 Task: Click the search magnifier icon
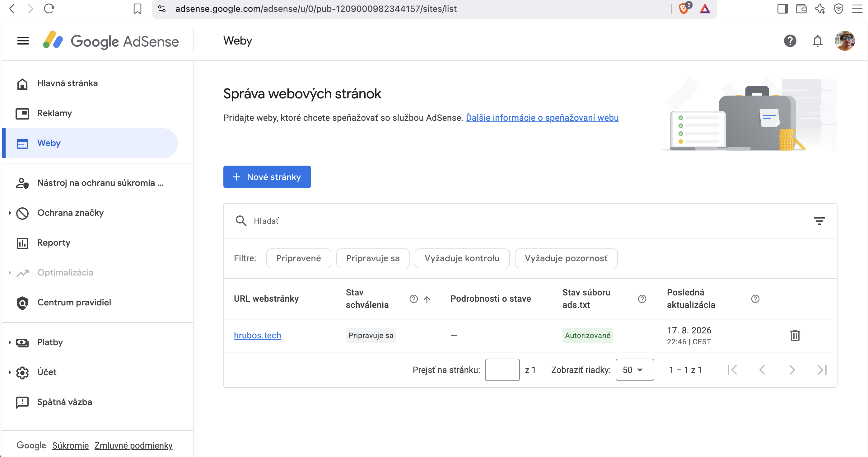(x=240, y=221)
